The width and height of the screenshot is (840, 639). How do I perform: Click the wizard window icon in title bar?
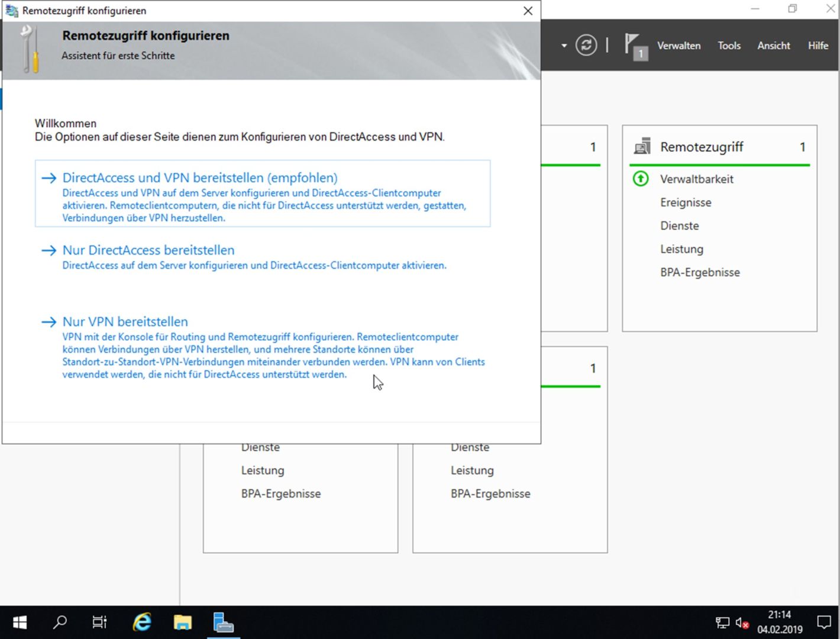point(11,11)
